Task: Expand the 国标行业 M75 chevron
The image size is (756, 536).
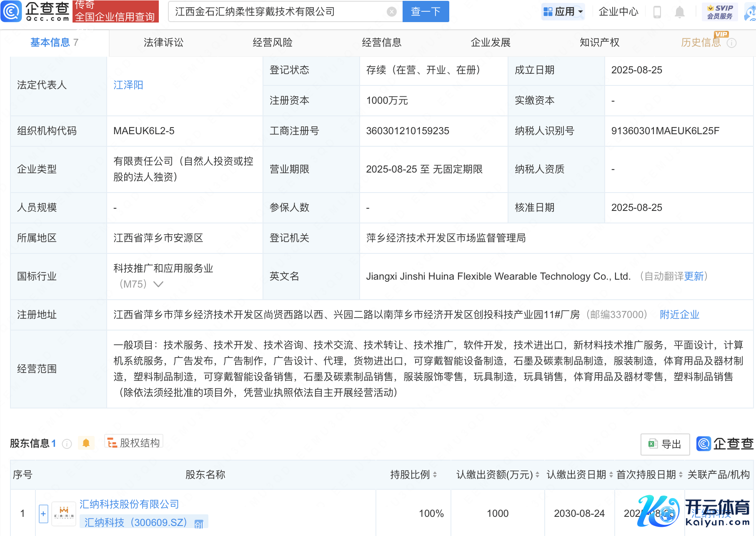Action: pos(158,284)
